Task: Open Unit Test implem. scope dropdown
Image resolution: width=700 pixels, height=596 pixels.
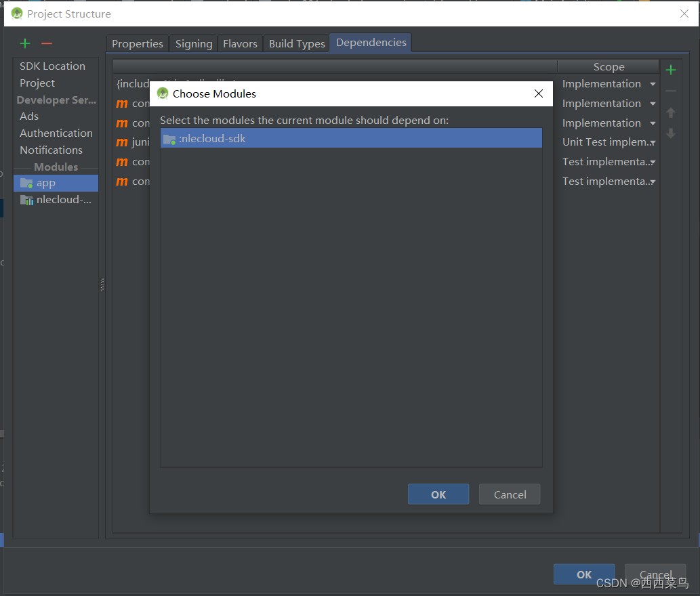Action: coord(653,143)
